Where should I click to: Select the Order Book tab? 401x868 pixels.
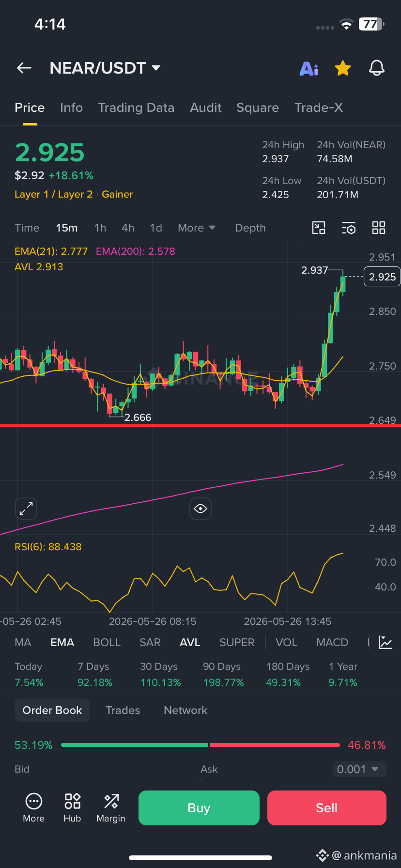52,710
